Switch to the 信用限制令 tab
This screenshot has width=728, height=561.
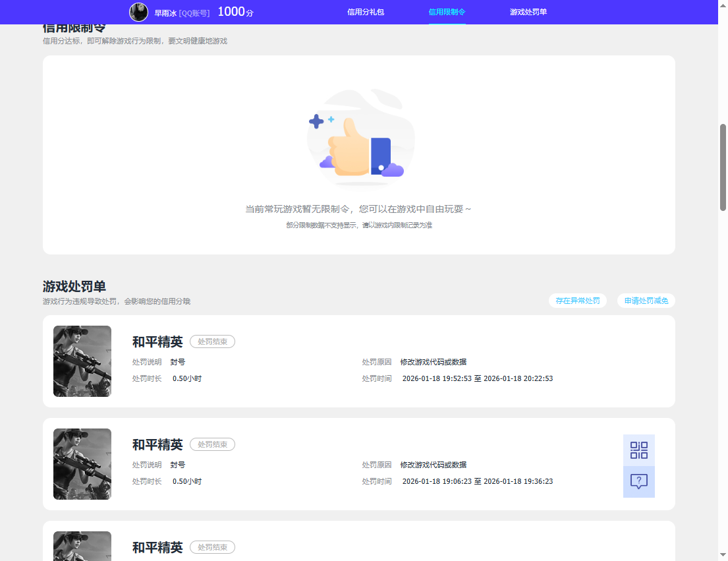pyautogui.click(x=447, y=12)
